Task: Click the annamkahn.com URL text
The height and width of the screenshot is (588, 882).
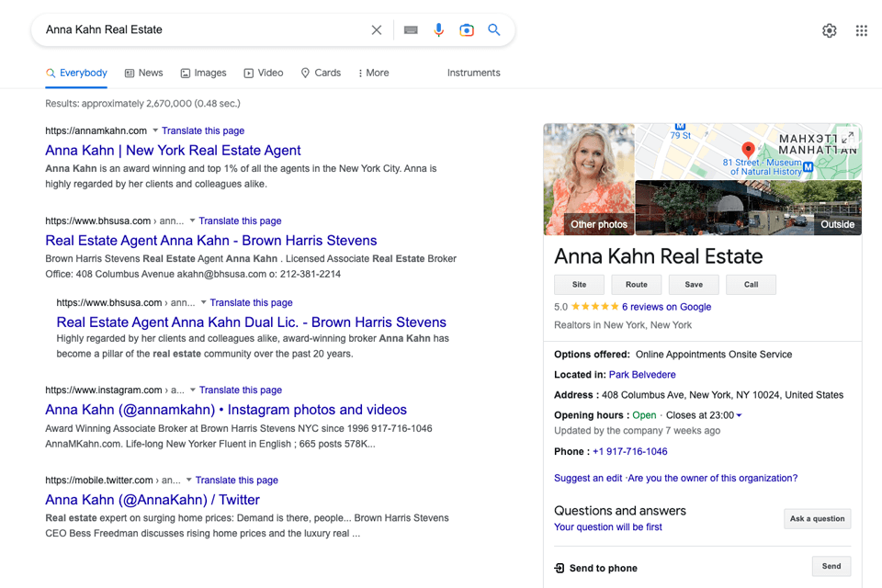Action: point(96,130)
